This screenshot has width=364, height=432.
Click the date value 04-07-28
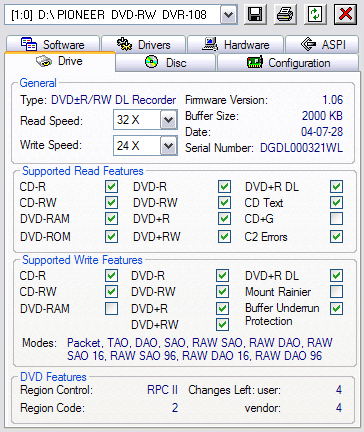[322, 132]
